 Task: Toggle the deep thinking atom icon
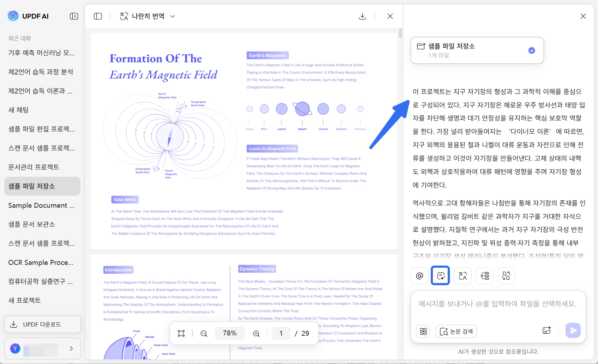coord(423,331)
